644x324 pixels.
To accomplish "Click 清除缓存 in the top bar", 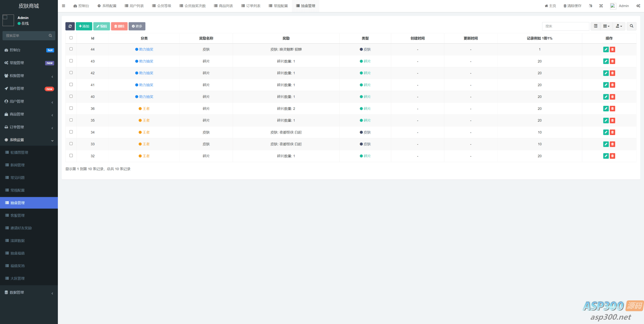I will pyautogui.click(x=572, y=6).
